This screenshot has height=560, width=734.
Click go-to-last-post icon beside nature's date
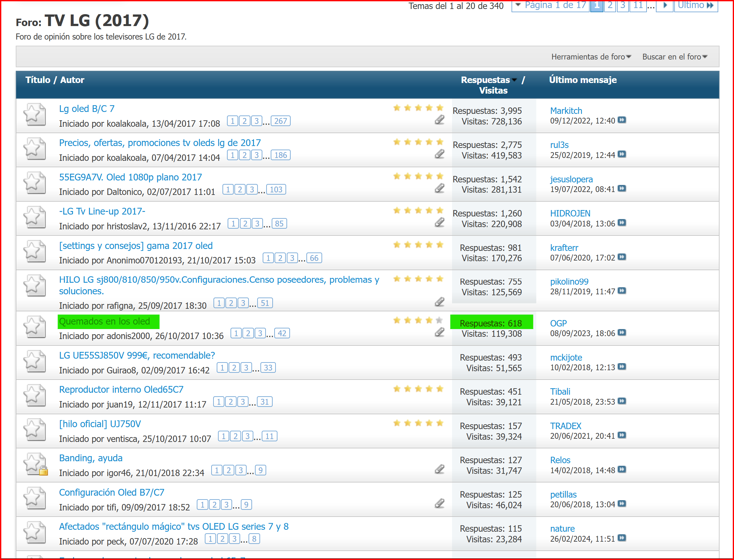[621, 538]
